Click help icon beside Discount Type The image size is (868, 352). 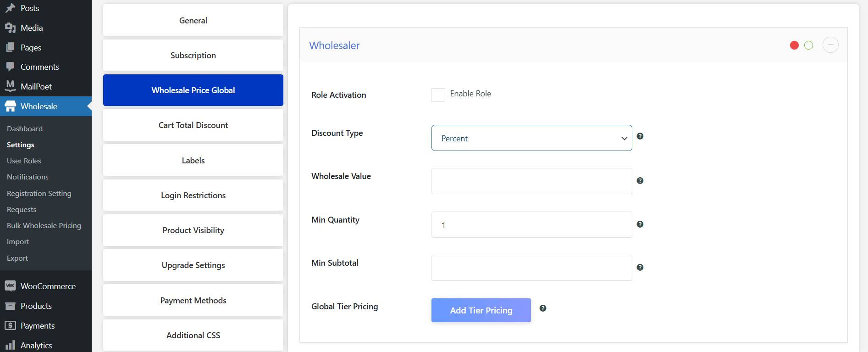pyautogui.click(x=640, y=136)
